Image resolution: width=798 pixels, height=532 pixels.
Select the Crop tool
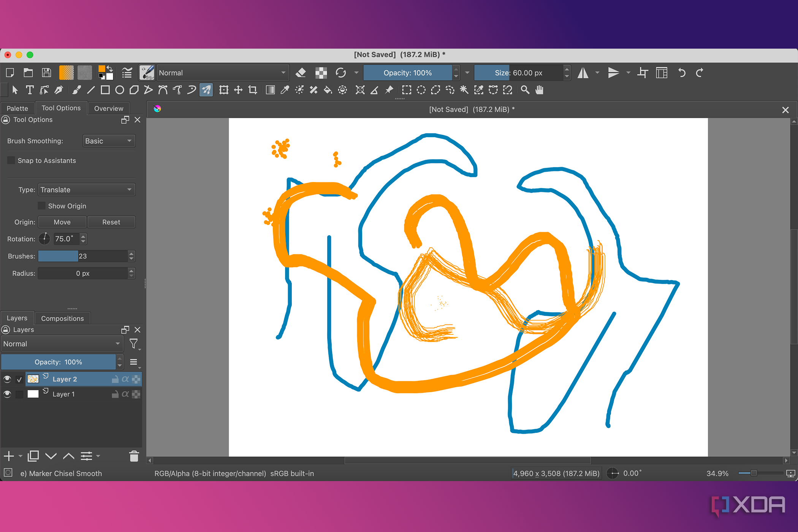click(253, 90)
